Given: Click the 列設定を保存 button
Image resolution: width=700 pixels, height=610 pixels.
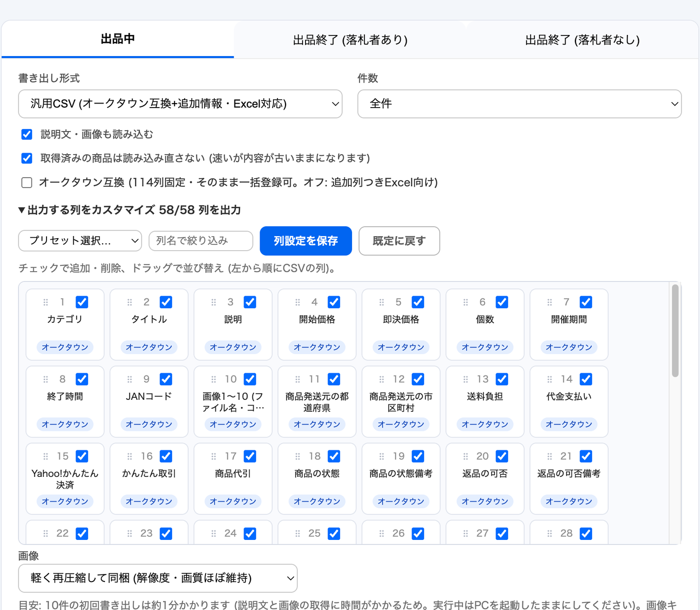Looking at the screenshot, I should pos(306,241).
